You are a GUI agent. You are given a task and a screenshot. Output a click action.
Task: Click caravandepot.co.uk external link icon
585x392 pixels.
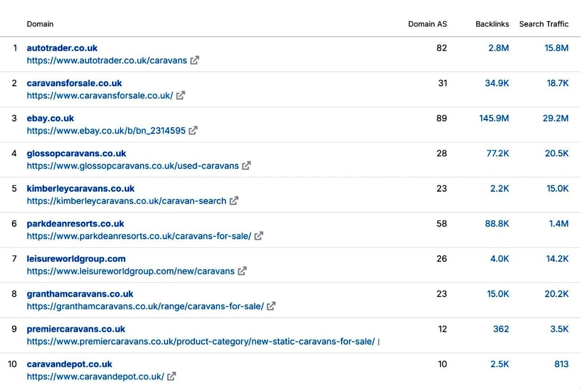click(171, 377)
